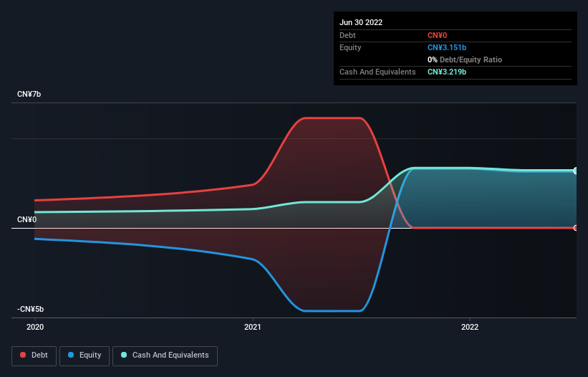Image resolution: width=588 pixels, height=377 pixels.
Task: Click the 2020 x-axis label
Action: 35,327
